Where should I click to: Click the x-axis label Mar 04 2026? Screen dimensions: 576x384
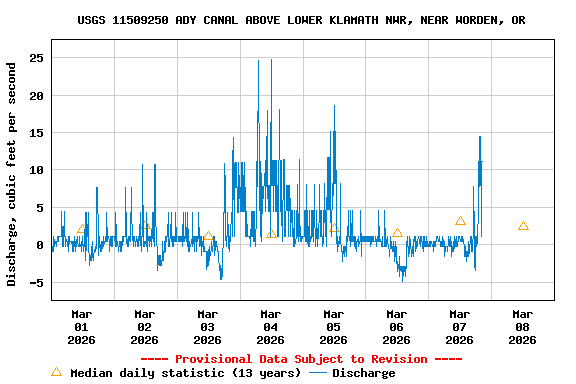[x=270, y=327]
